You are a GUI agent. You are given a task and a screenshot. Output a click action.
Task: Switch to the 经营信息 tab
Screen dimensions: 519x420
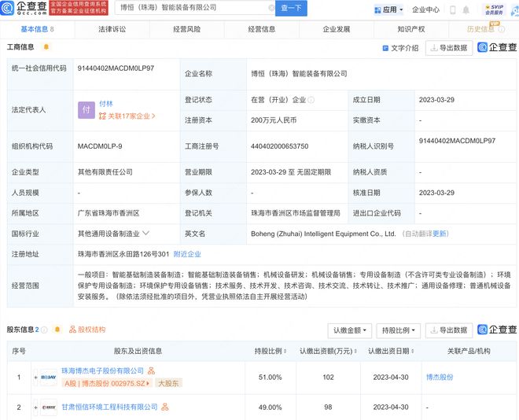(262, 29)
